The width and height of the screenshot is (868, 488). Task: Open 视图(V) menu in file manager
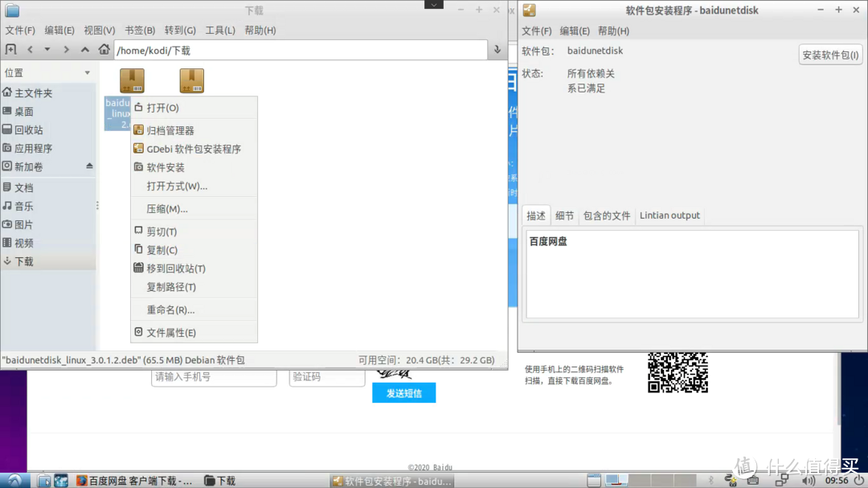(99, 31)
